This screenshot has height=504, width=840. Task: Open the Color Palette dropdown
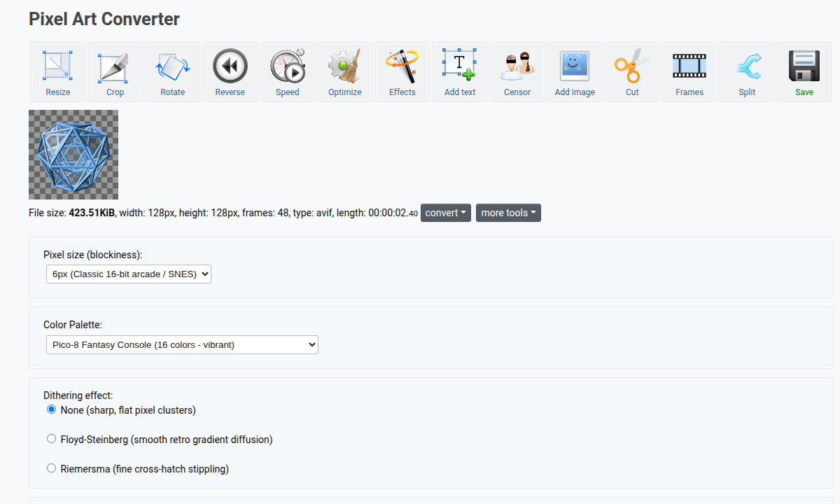(182, 344)
